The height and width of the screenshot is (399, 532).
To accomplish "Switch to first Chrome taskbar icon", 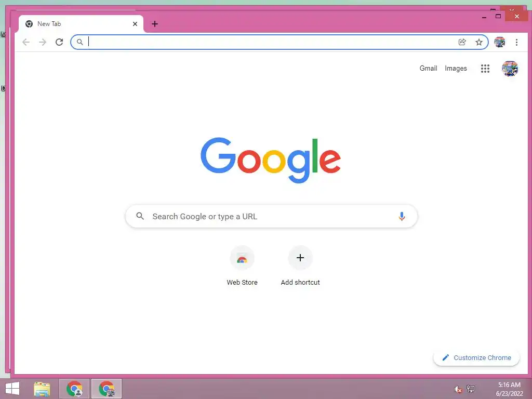I will coord(74,389).
